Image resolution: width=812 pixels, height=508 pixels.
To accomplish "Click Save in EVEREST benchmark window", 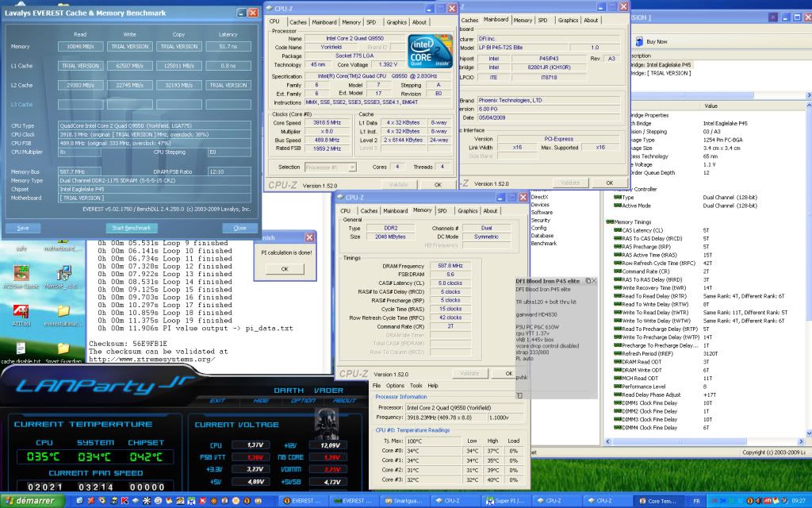I will 23,228.
